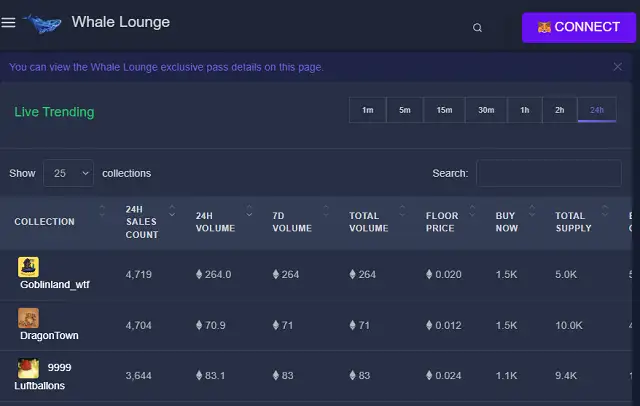Viewport: 640px width, 406px height.
Task: Select the 24h timeframe tab
Action: click(597, 110)
